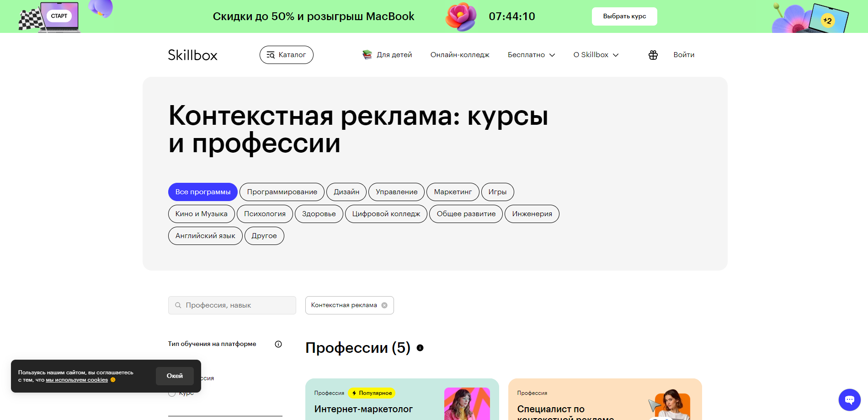Open the Онлайн-колледж link
The height and width of the screenshot is (420, 868).
460,55
